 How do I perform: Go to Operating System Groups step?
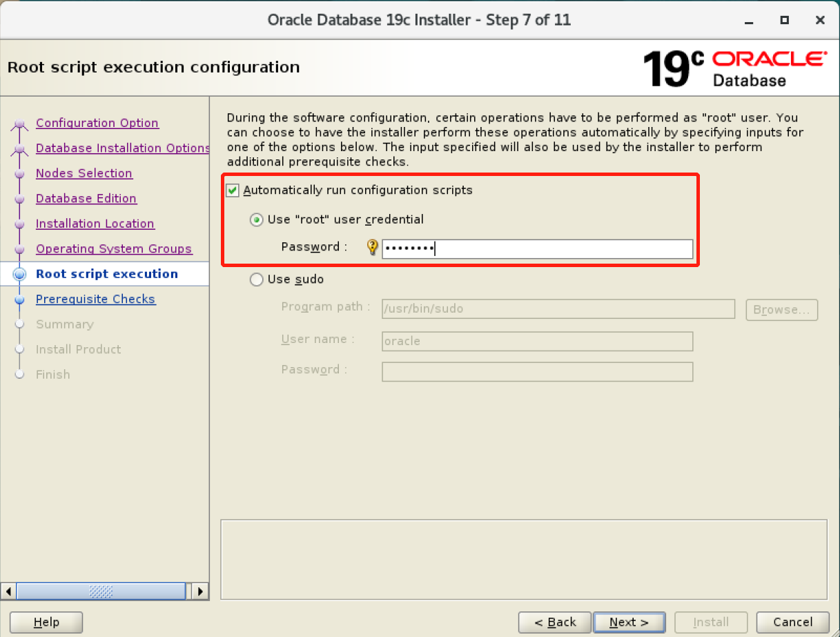pyautogui.click(x=114, y=249)
